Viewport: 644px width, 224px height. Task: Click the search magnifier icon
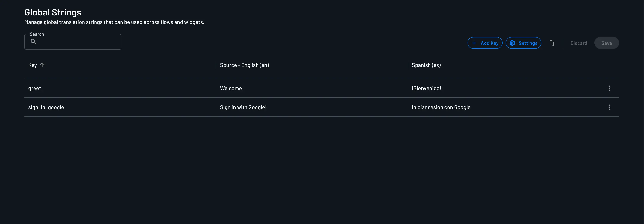point(34,41)
